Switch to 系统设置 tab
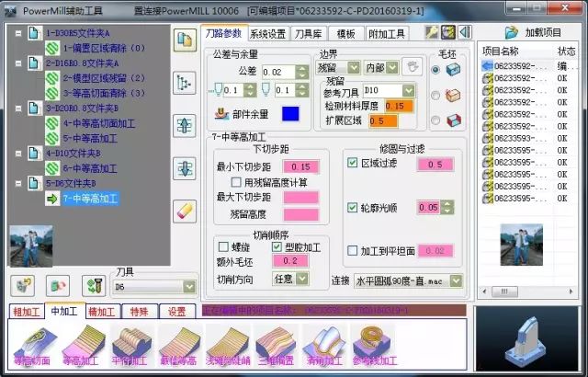 (268, 34)
